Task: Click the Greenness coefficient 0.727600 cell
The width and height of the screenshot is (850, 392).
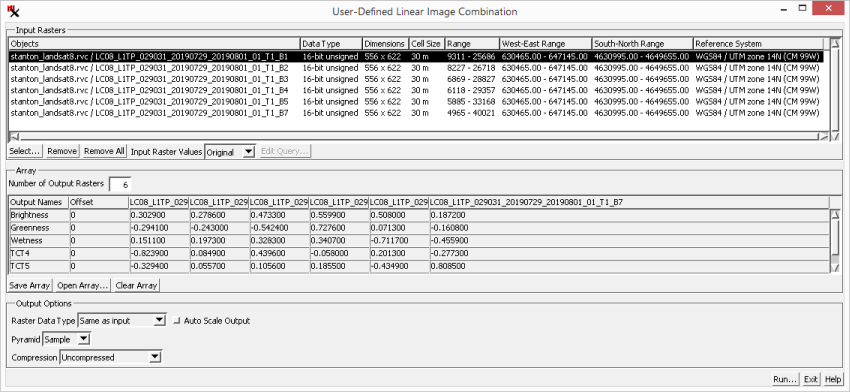Action: point(339,228)
